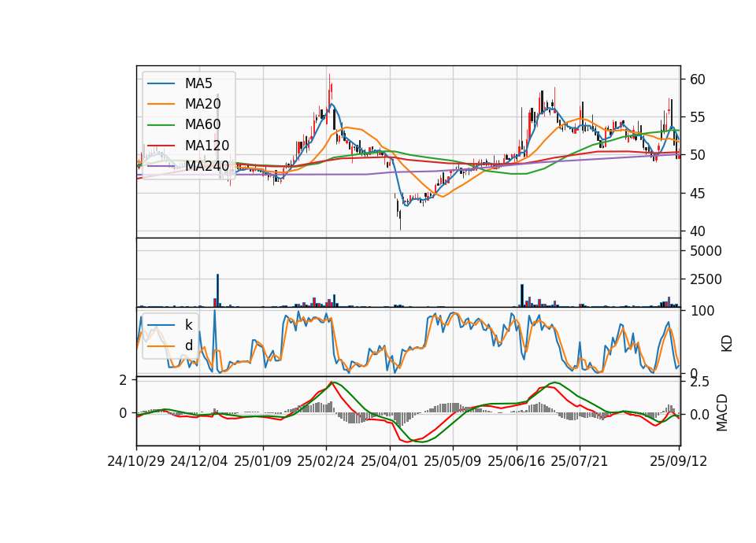Click the MA60 legend label
The image size is (756, 543).
202,125
